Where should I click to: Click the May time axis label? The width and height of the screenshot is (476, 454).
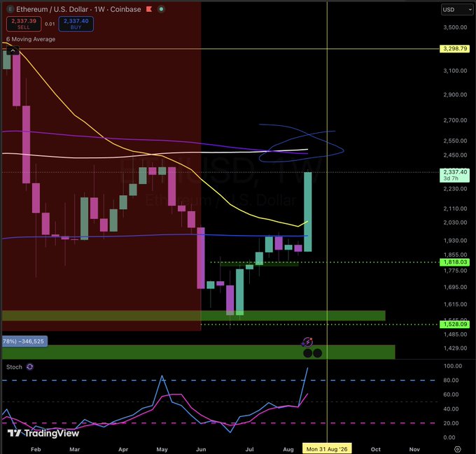point(162,449)
